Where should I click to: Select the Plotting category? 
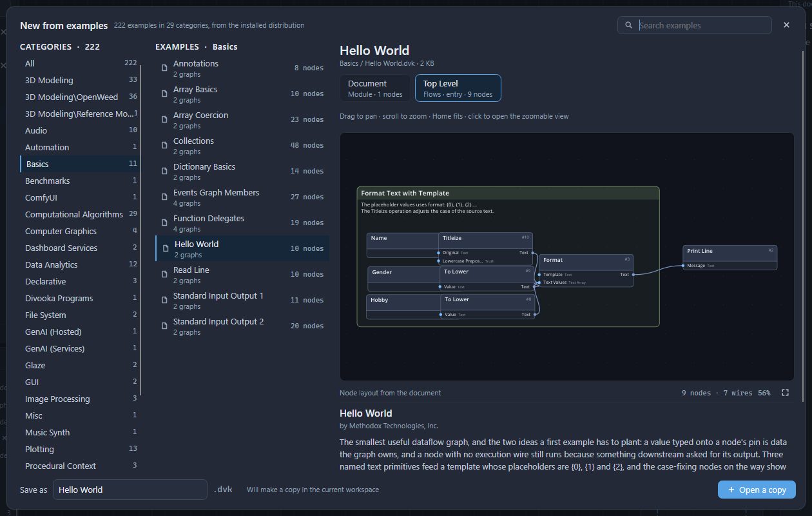[x=81, y=449]
